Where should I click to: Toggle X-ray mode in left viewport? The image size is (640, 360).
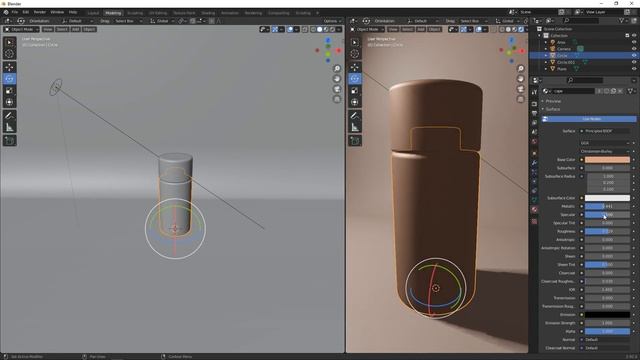click(x=305, y=29)
